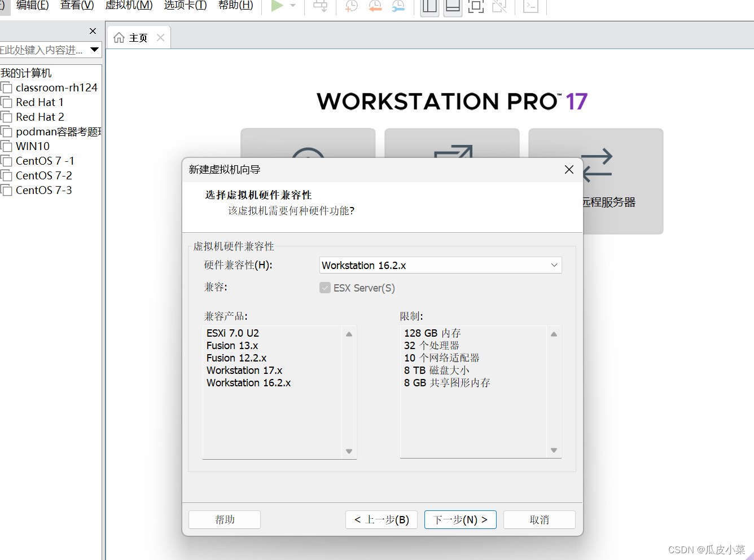The image size is (754, 560).
Task: Click the 32 个处理器 limit entry
Action: point(432,346)
